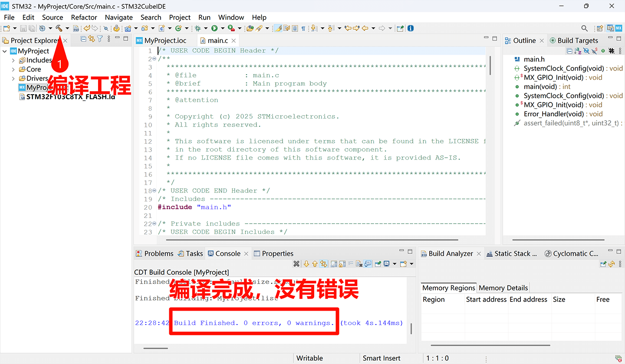Screen dimensions: 625x364
Task: Toggle Hide Fields in Outline toolbar
Action: pyautogui.click(x=586, y=51)
